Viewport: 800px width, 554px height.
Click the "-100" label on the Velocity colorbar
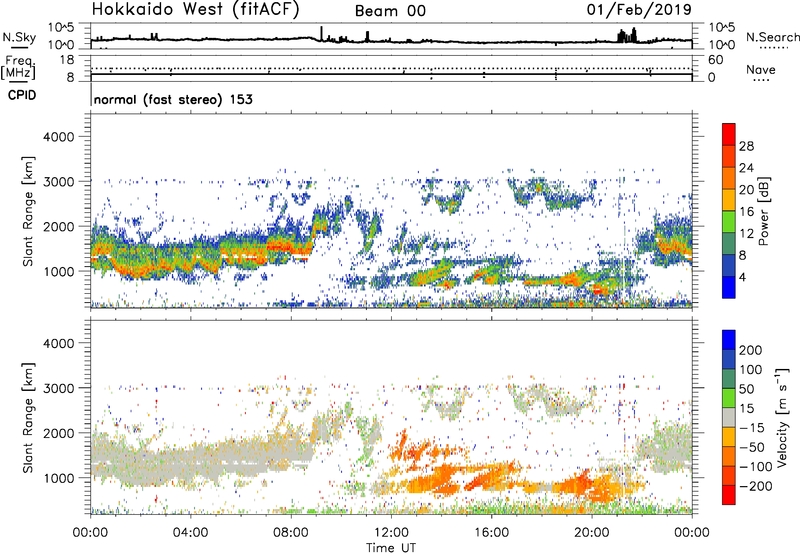(756, 467)
